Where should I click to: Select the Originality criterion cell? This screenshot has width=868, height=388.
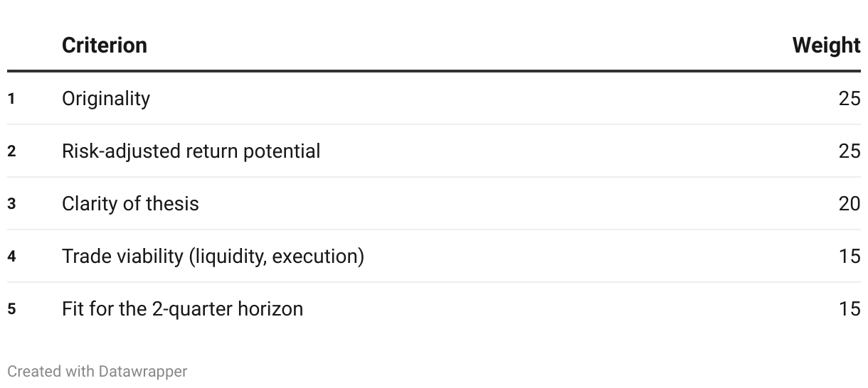(106, 98)
